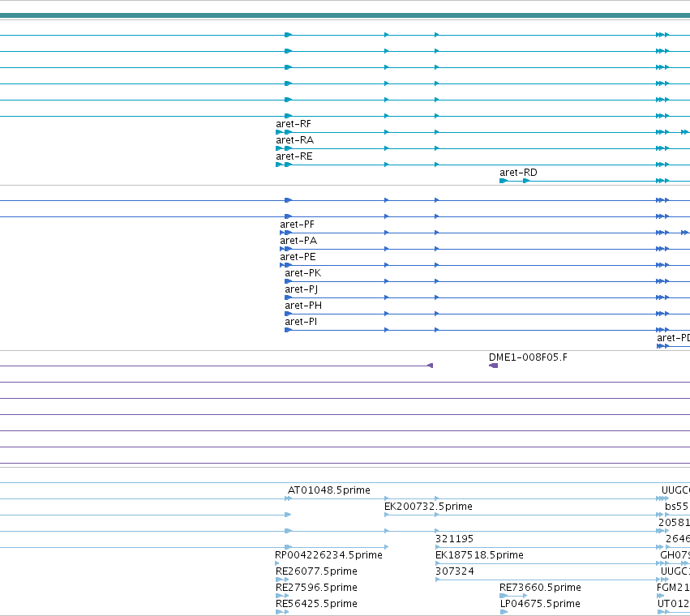Screen dimensions: 690x616
Task: Click the RE26077.5prime label
Action: pos(316,571)
